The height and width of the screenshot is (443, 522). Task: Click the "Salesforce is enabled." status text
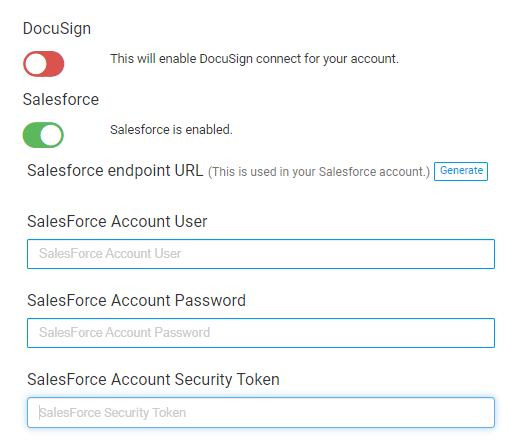pos(171,130)
